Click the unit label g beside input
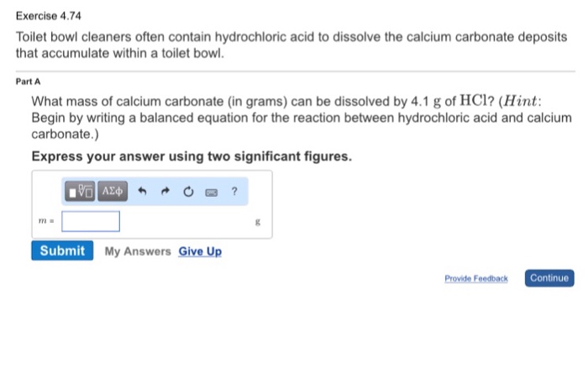 point(258,222)
